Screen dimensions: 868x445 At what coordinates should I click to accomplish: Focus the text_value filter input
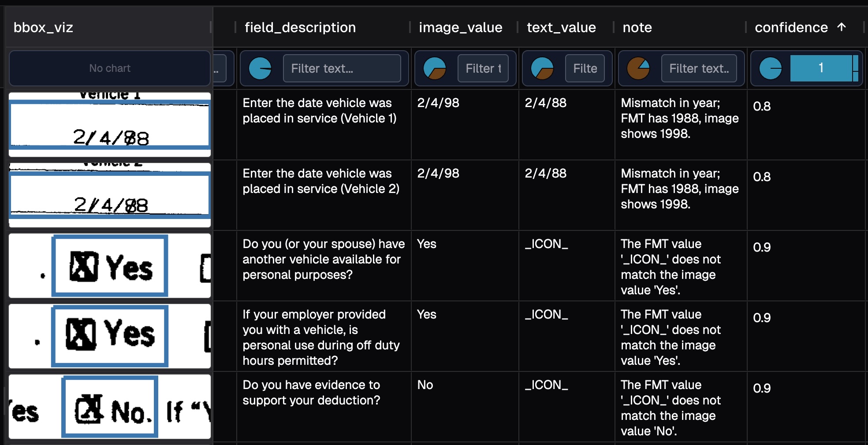(585, 68)
